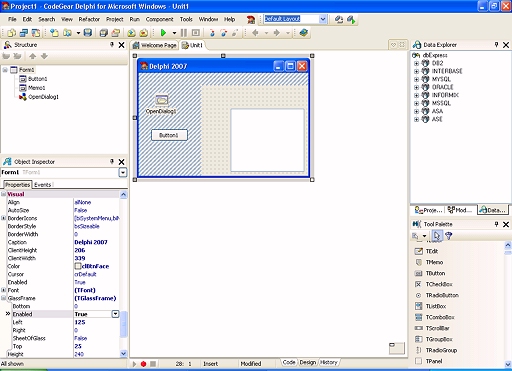This screenshot has width=512, height=371.
Task: Click Structure panel move down arrow
Action: tap(44, 56)
